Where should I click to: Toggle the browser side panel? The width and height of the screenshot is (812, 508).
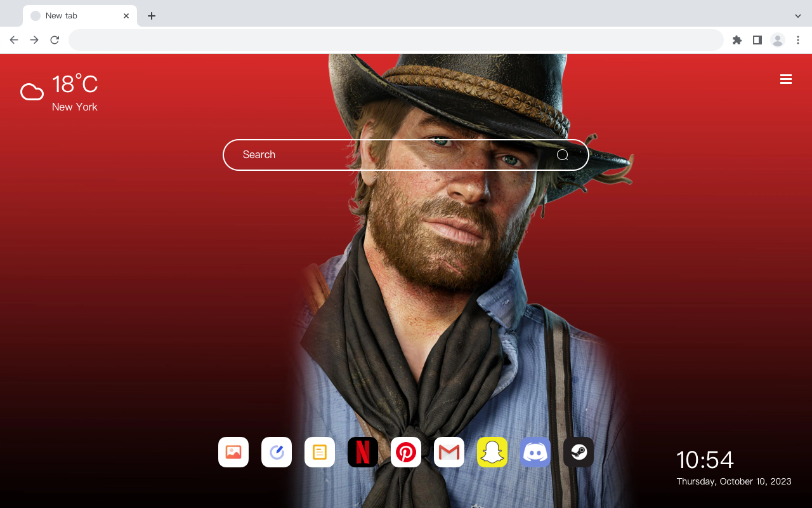pos(757,40)
